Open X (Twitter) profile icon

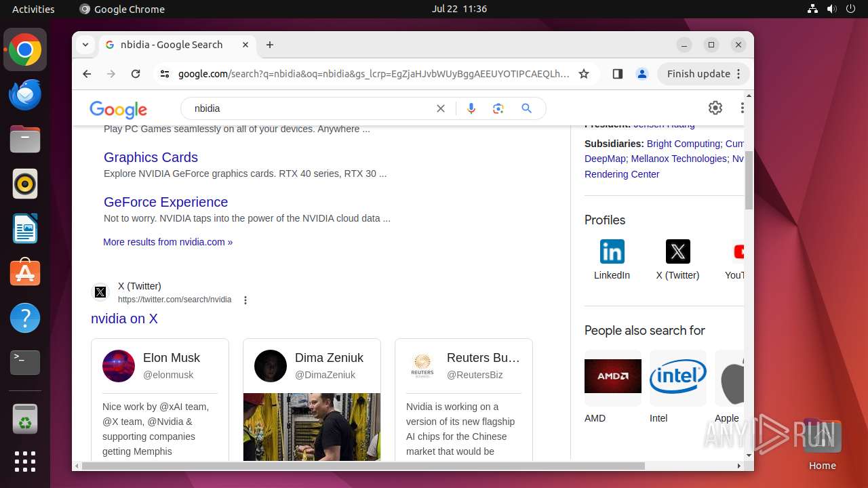click(677, 251)
